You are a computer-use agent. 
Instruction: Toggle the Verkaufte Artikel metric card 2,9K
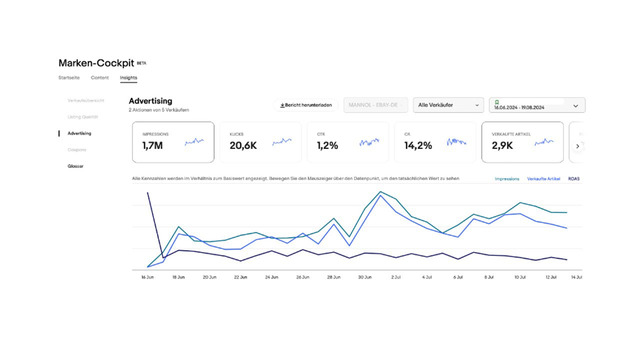pyautogui.click(x=522, y=142)
